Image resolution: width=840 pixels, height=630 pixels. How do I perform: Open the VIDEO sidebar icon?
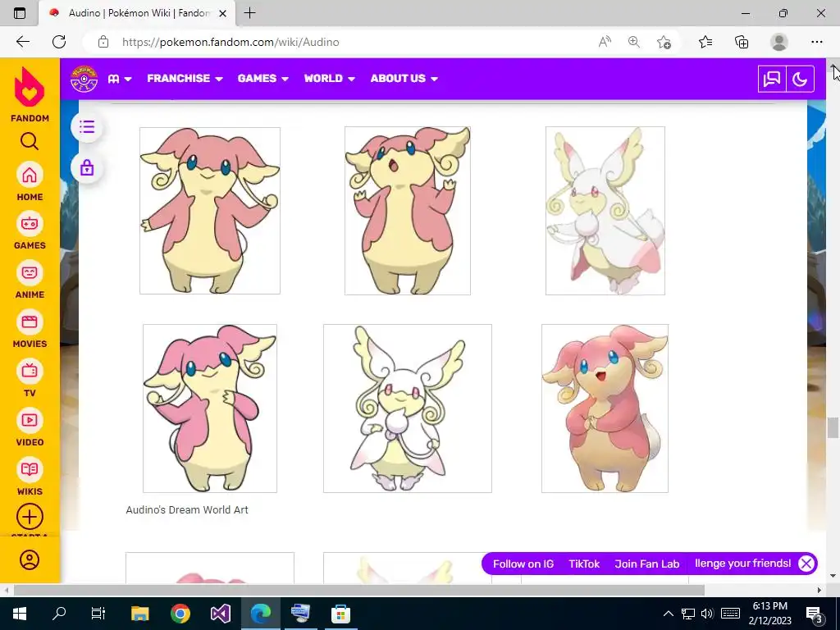click(30, 421)
